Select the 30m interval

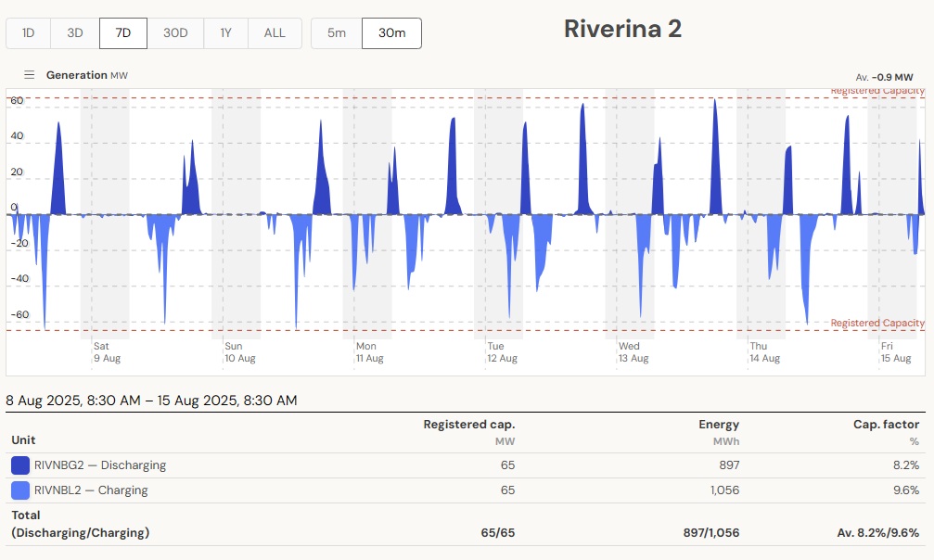tap(391, 33)
